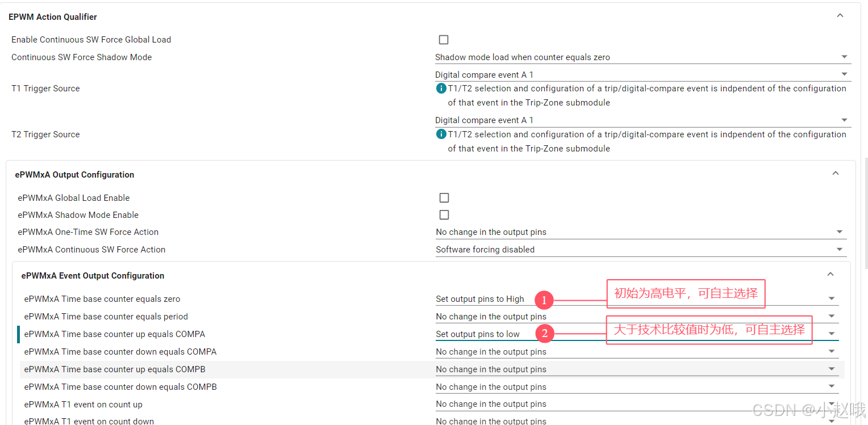Open counter down equals COMPB dropdown
The image size is (868, 425).
(x=637, y=387)
